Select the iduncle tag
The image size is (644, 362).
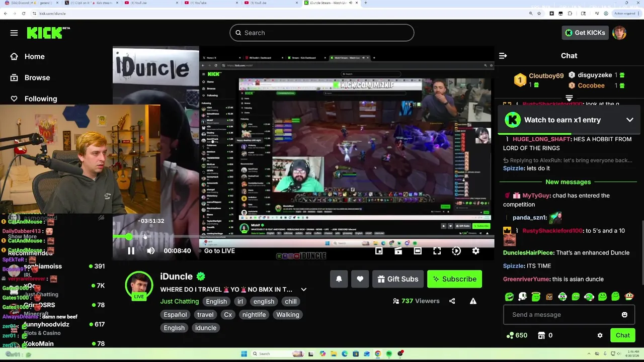(x=205, y=327)
